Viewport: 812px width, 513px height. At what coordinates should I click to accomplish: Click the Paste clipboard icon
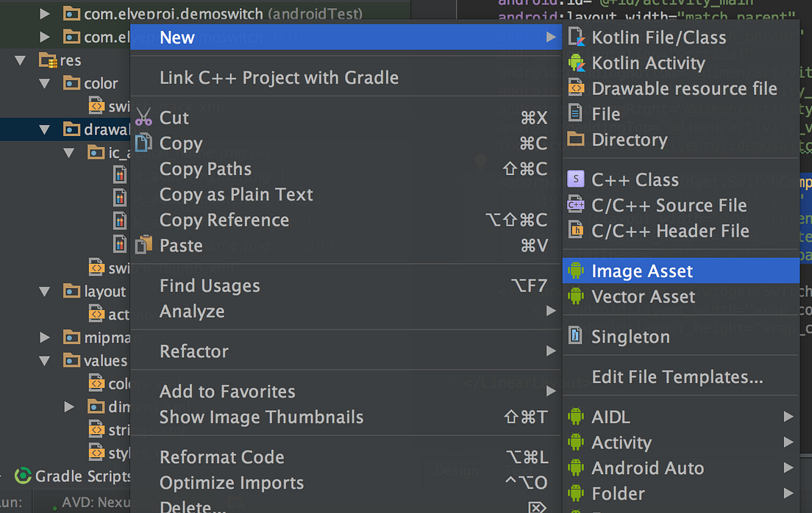pos(144,245)
